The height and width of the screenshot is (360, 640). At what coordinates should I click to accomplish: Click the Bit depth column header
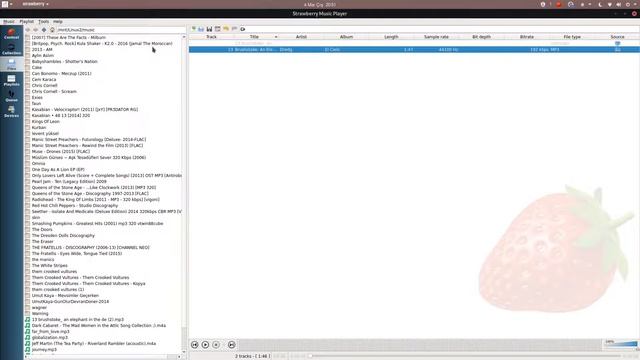(x=482, y=37)
